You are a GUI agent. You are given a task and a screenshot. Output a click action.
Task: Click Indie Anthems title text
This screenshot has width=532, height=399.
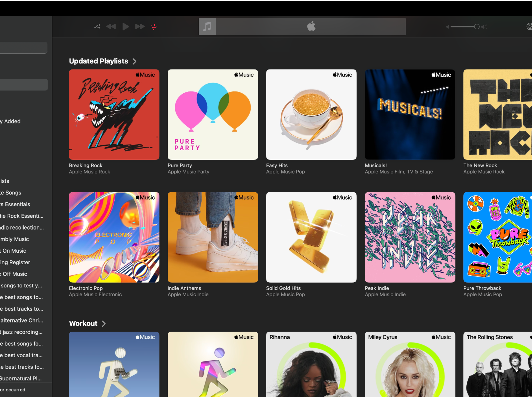[x=184, y=288]
